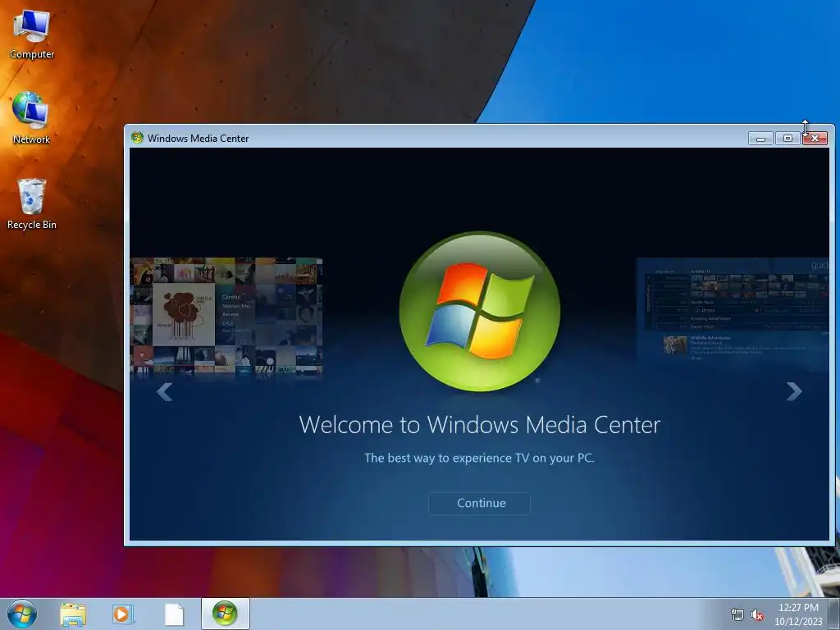The height and width of the screenshot is (630, 840).
Task: Open the Windows Start menu orb
Action: [x=22, y=614]
